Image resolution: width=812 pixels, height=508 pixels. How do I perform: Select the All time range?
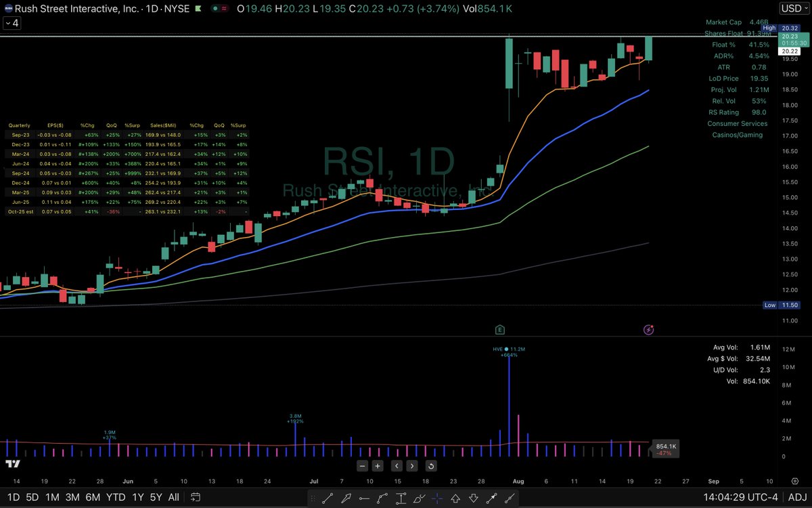coord(174,497)
